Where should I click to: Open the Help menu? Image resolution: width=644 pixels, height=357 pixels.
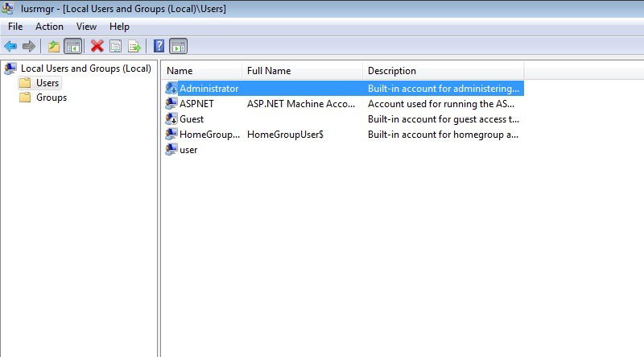(119, 27)
